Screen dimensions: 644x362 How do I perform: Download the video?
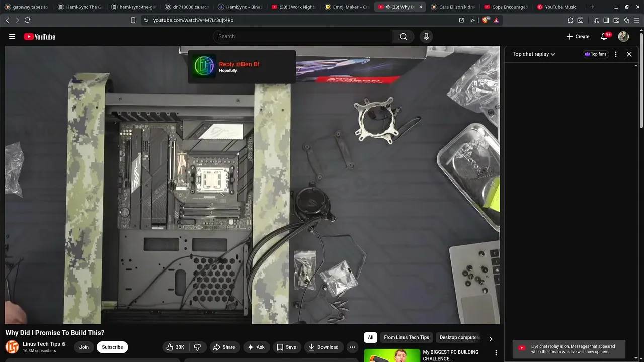point(323,347)
